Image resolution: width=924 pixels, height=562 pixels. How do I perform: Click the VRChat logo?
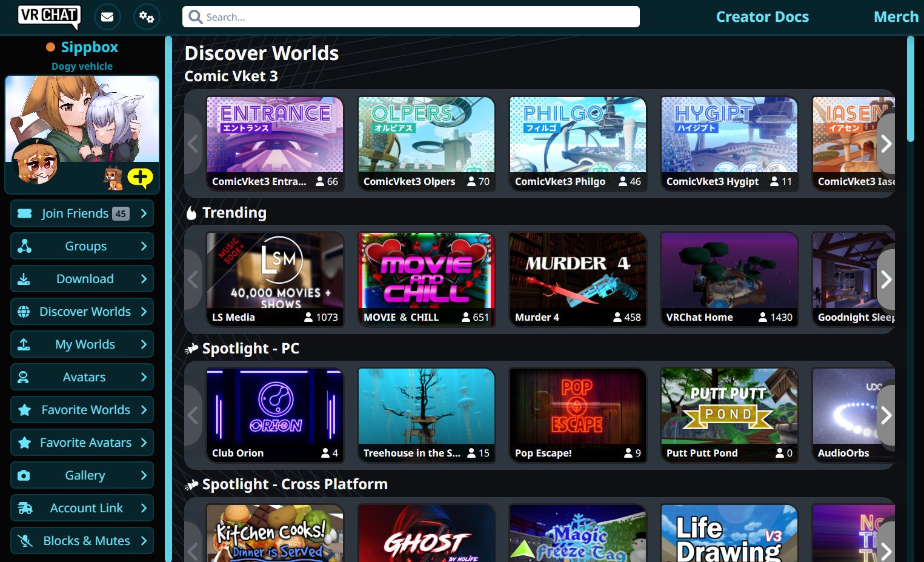tap(49, 16)
